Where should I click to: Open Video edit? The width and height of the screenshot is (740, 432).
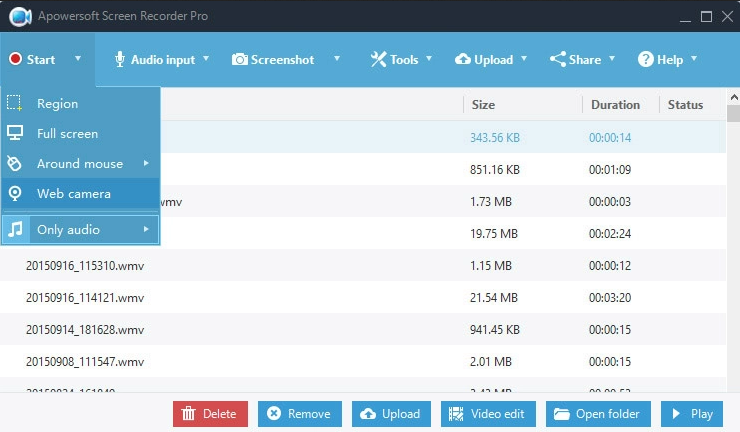(x=488, y=414)
